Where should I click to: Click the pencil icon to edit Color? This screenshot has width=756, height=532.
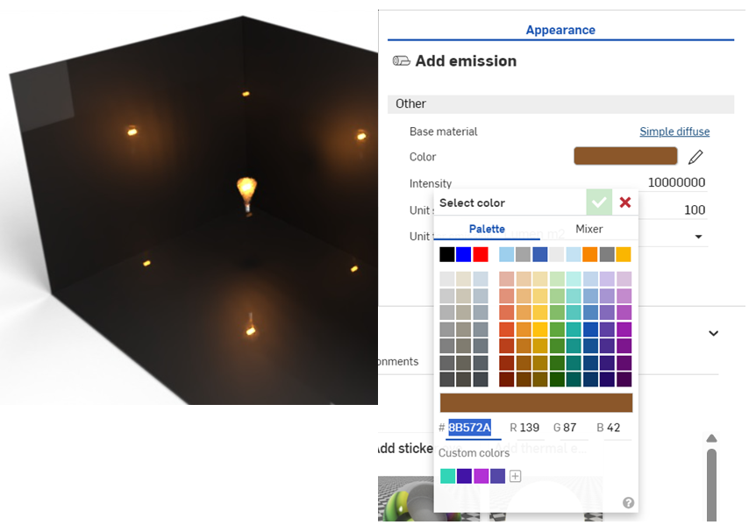coord(695,157)
